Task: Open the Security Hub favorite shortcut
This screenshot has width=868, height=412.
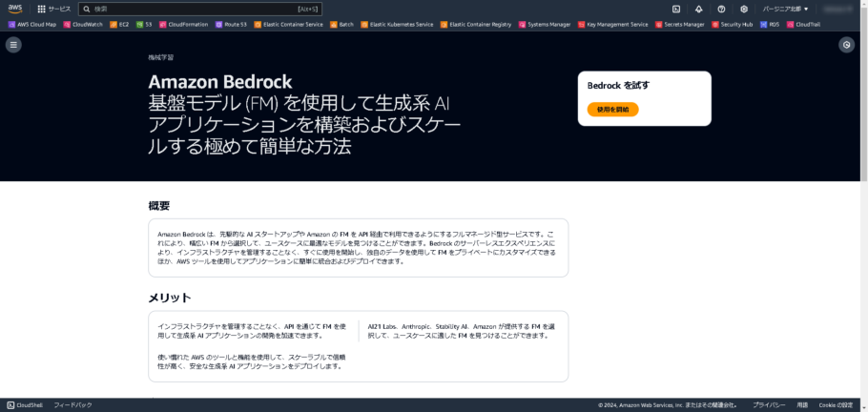Action: coord(733,25)
